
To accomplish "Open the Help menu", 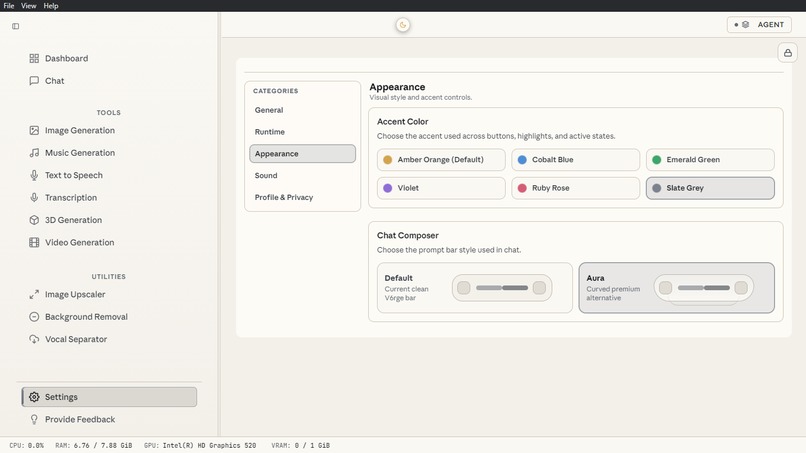I will [50, 6].
